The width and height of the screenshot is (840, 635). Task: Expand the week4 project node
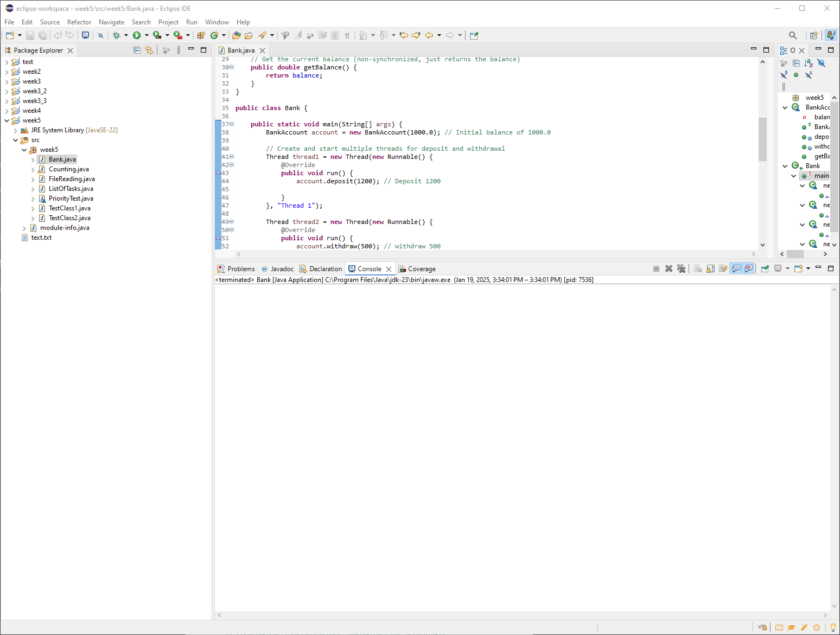(x=7, y=111)
